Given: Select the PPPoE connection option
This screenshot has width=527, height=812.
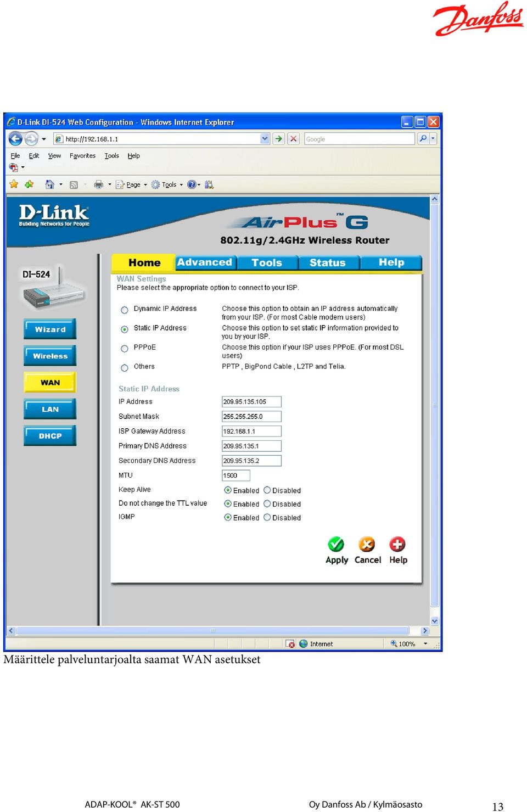Looking at the screenshot, I should (x=125, y=349).
